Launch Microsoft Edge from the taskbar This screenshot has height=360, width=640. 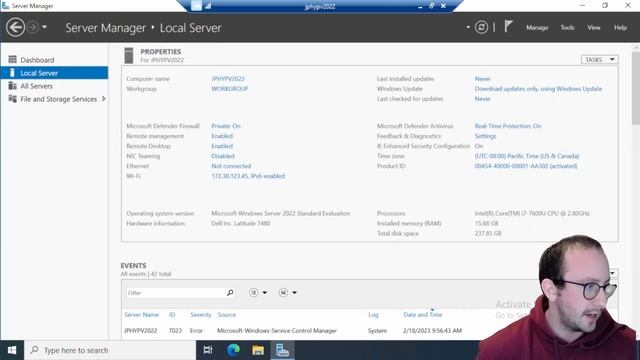point(233,350)
